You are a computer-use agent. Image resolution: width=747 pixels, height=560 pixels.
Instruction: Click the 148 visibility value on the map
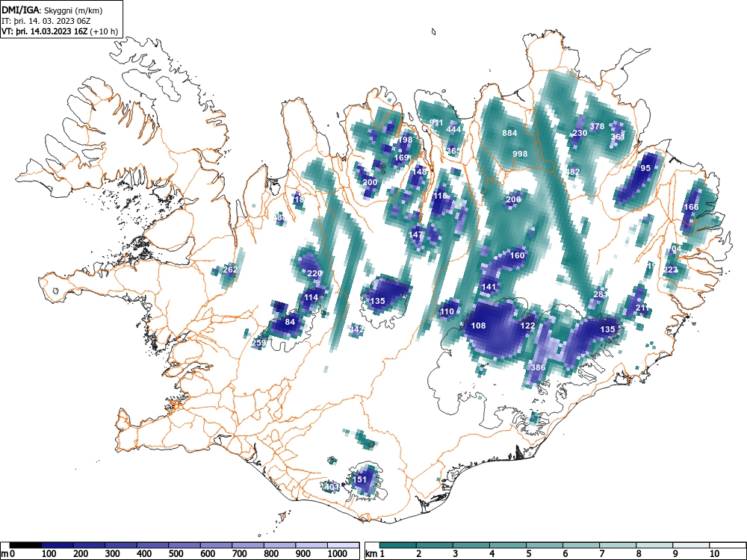pos(420,172)
